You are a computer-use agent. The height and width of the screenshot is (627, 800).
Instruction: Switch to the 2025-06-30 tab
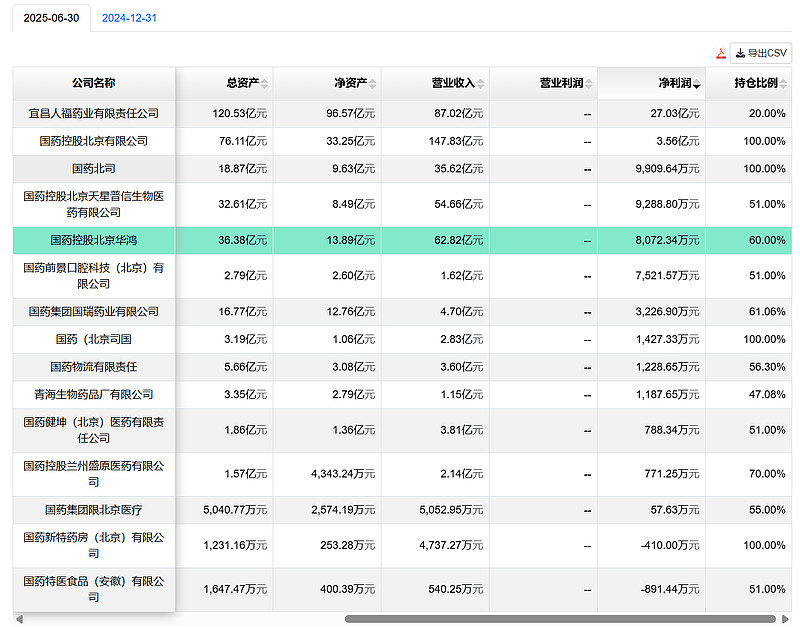tap(52, 18)
